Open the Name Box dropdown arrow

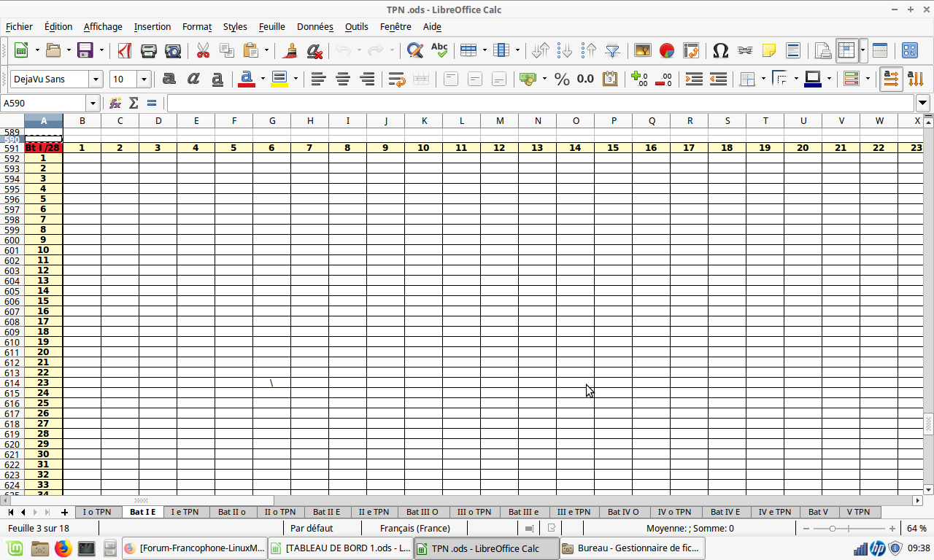92,104
